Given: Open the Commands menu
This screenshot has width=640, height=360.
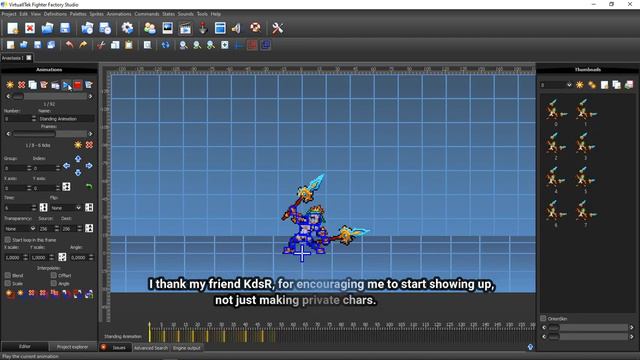Looking at the screenshot, I should 147,14.
